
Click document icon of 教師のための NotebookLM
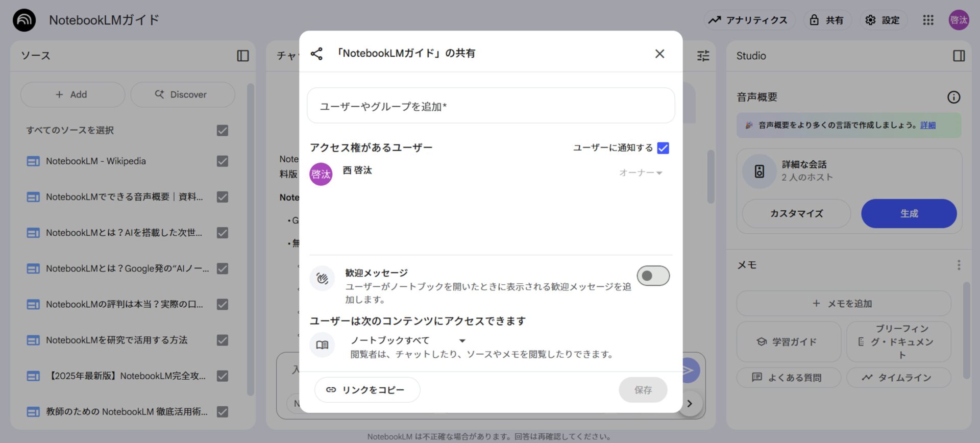click(33, 412)
